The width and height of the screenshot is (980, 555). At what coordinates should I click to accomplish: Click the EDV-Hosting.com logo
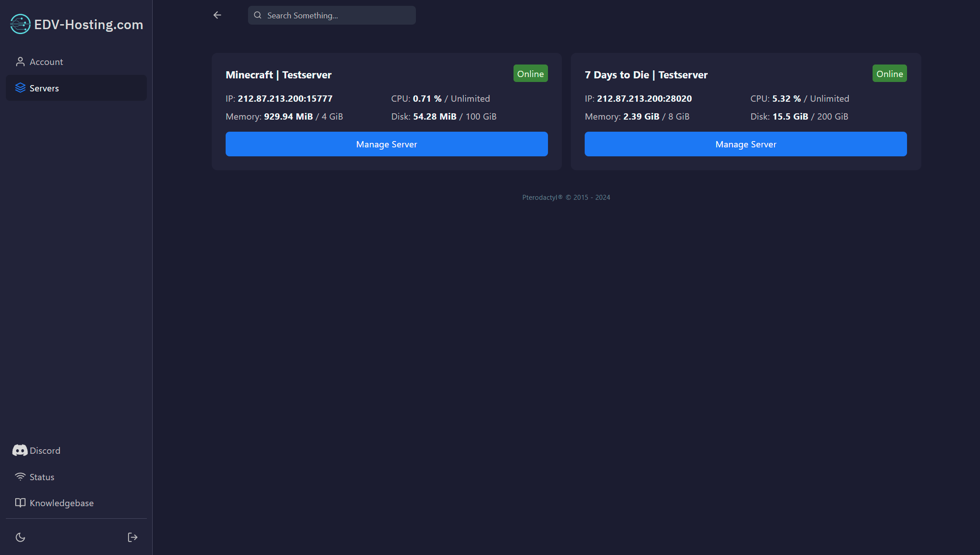[77, 24]
